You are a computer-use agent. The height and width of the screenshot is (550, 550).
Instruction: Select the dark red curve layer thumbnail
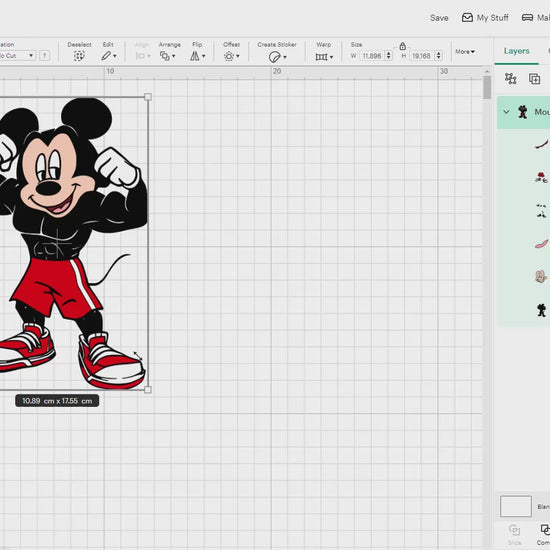541,144
